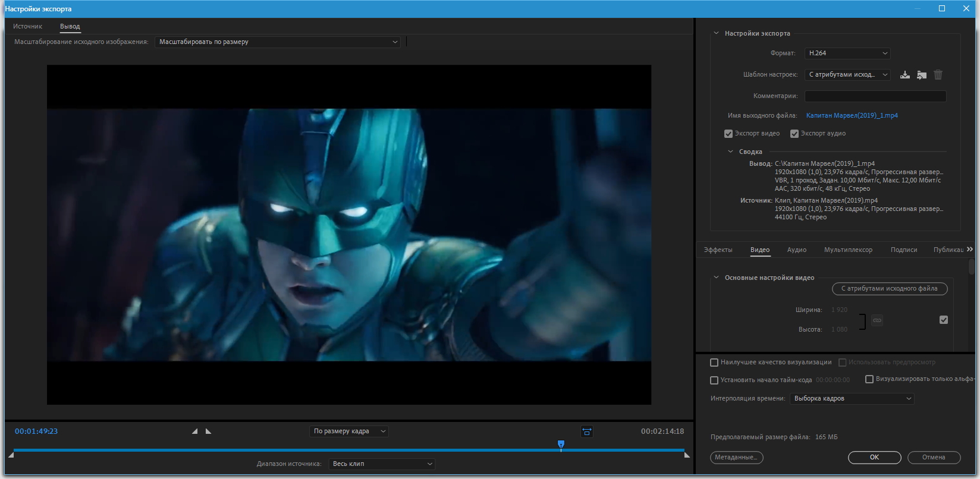
Task: Open the Метаданные button
Action: (736, 458)
